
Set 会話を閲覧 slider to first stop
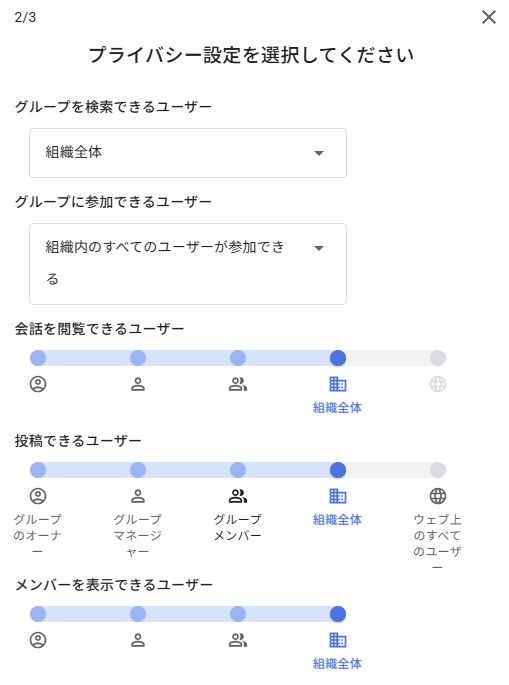pyautogui.click(x=38, y=358)
